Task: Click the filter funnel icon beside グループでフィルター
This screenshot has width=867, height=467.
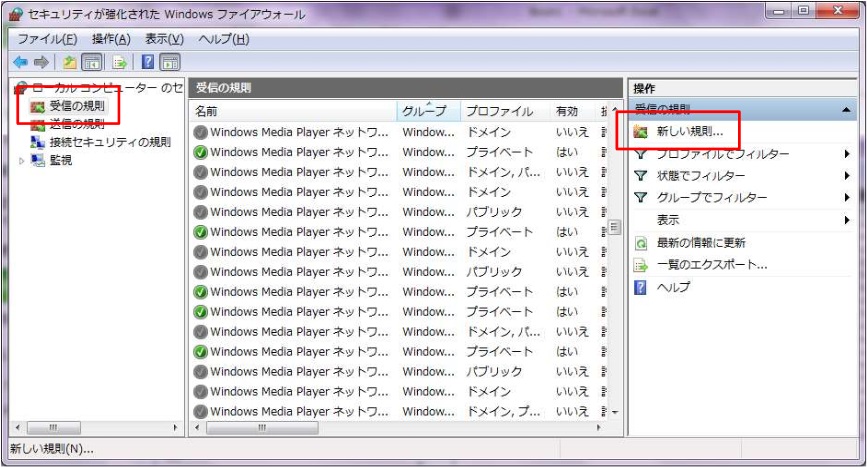Action: [x=640, y=198]
